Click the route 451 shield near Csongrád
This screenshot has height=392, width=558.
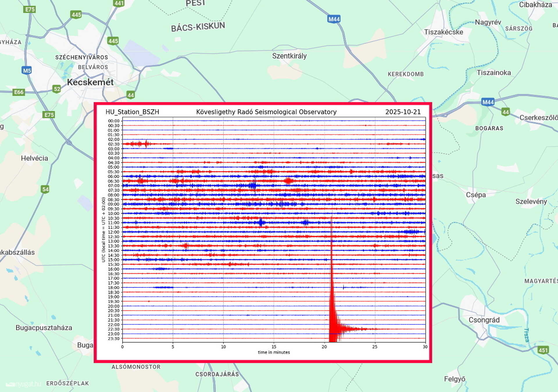(x=543, y=350)
